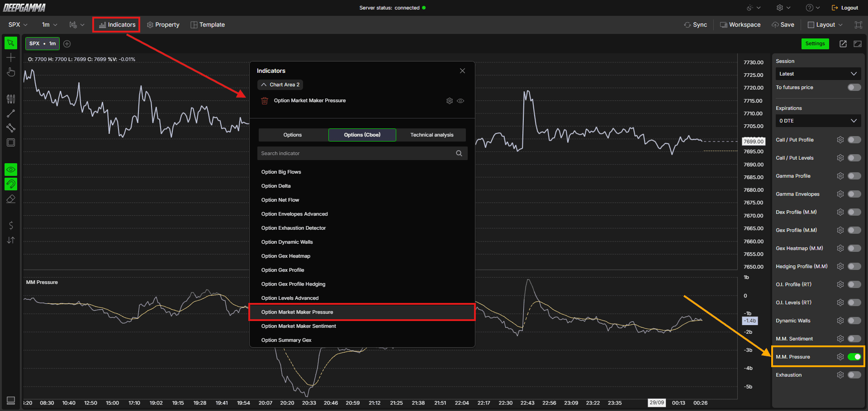Add a new chart tab
Image resolution: width=868 pixels, height=411 pixels.
pos(67,44)
